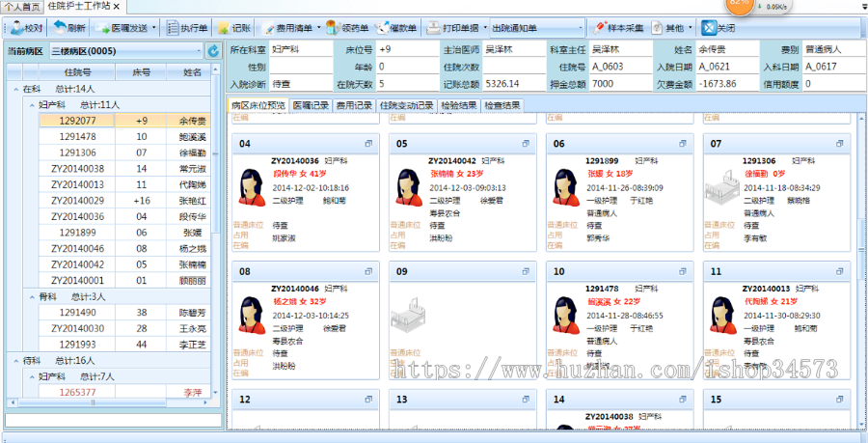The width and height of the screenshot is (868, 443).
Task: Click the 医嘱发送 toolbar button
Action: click(122, 28)
